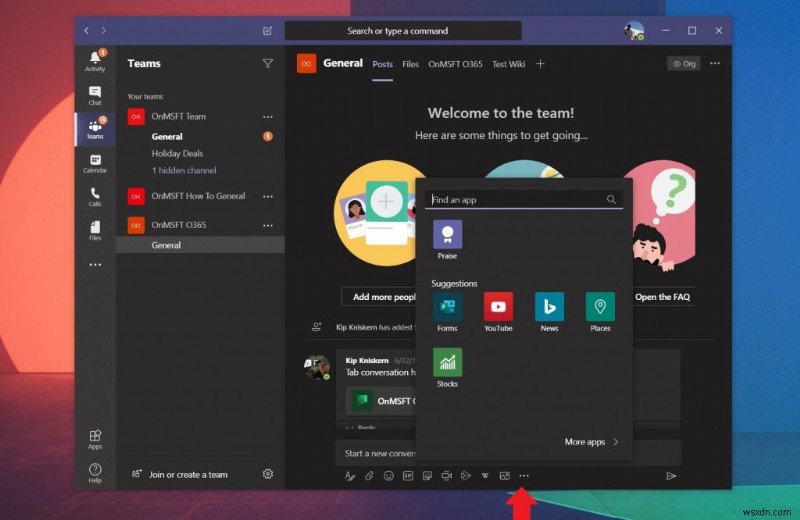
Task: Show more apps via sidebar ellipsis
Action: click(95, 264)
